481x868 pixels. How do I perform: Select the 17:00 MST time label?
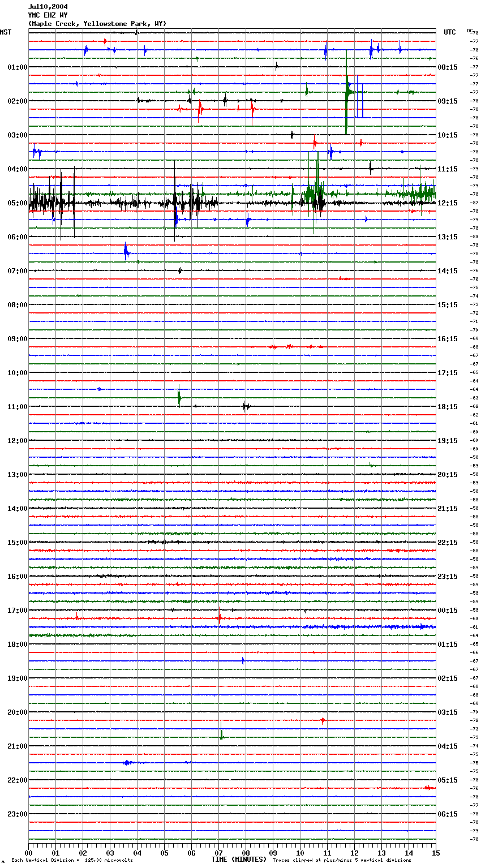[18, 611]
